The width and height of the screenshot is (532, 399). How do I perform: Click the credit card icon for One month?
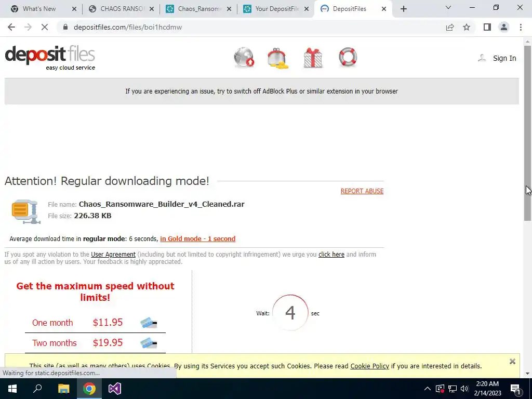[x=149, y=323]
